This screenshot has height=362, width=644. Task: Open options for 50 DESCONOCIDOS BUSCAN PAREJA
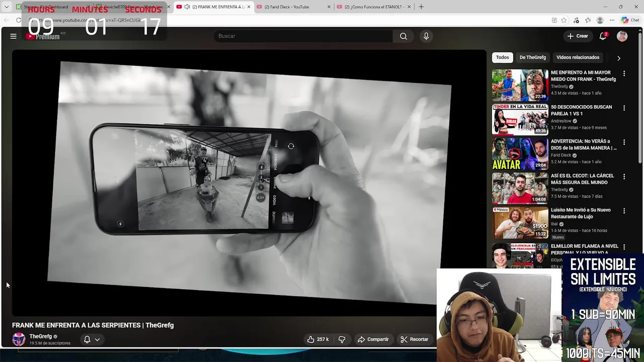[624, 108]
